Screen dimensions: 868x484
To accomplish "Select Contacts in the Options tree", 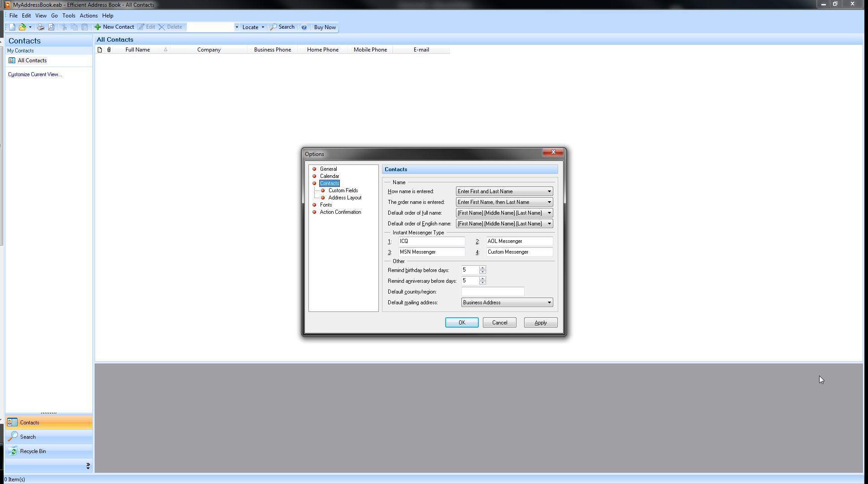I will coord(330,183).
